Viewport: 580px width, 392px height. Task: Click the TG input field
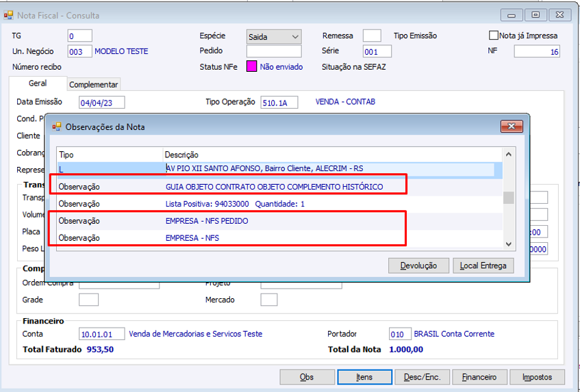[x=80, y=36]
